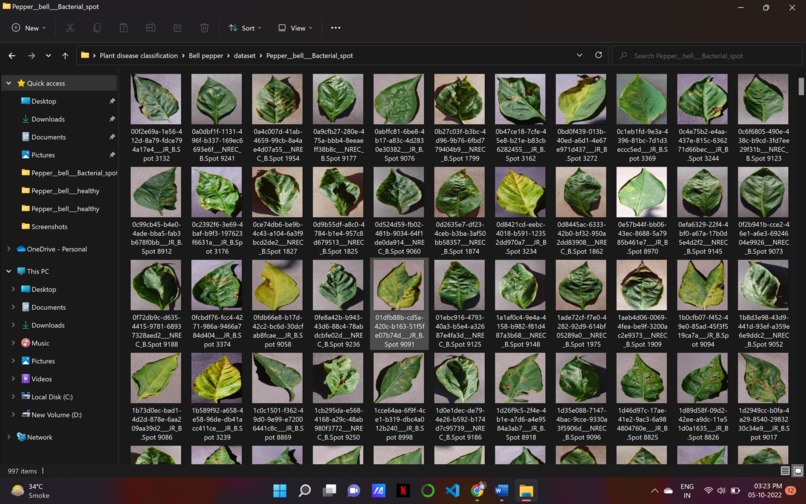Open Wi-Fi network tray icon
Viewport: 806px width, 504px height.
[708, 491]
